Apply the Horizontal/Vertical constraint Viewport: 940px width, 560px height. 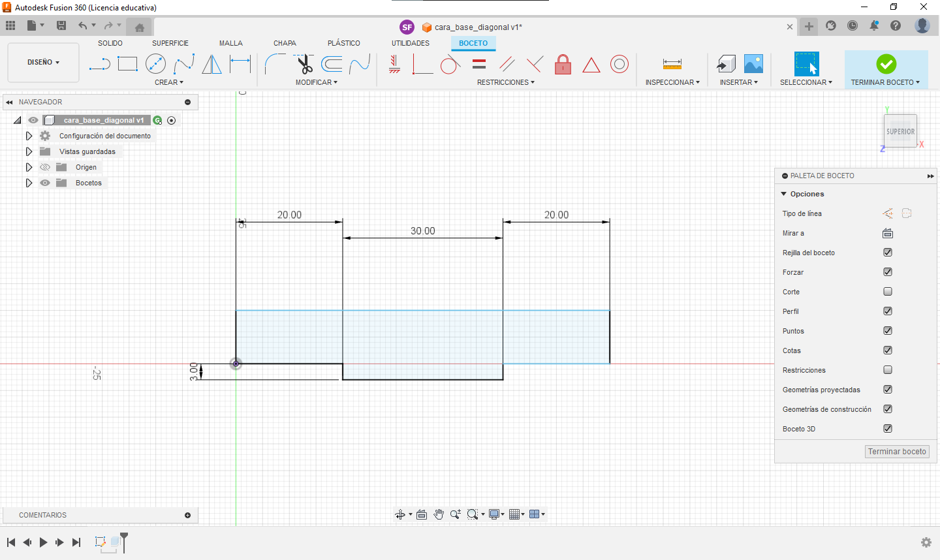pos(394,64)
